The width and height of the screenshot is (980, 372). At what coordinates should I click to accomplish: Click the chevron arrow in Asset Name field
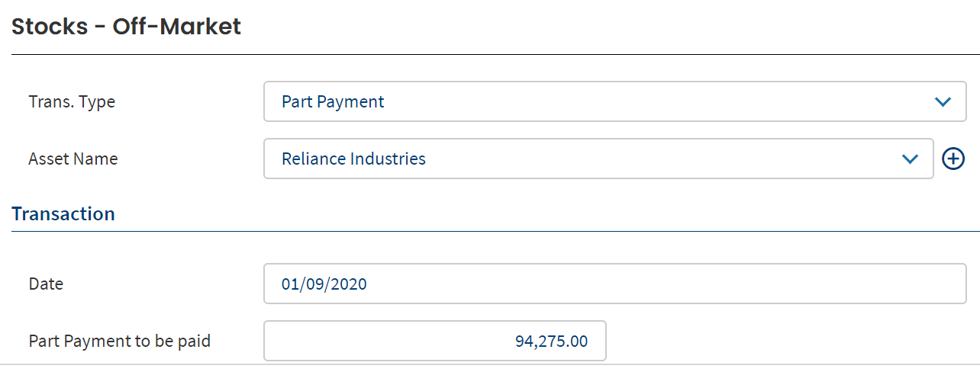tap(910, 159)
